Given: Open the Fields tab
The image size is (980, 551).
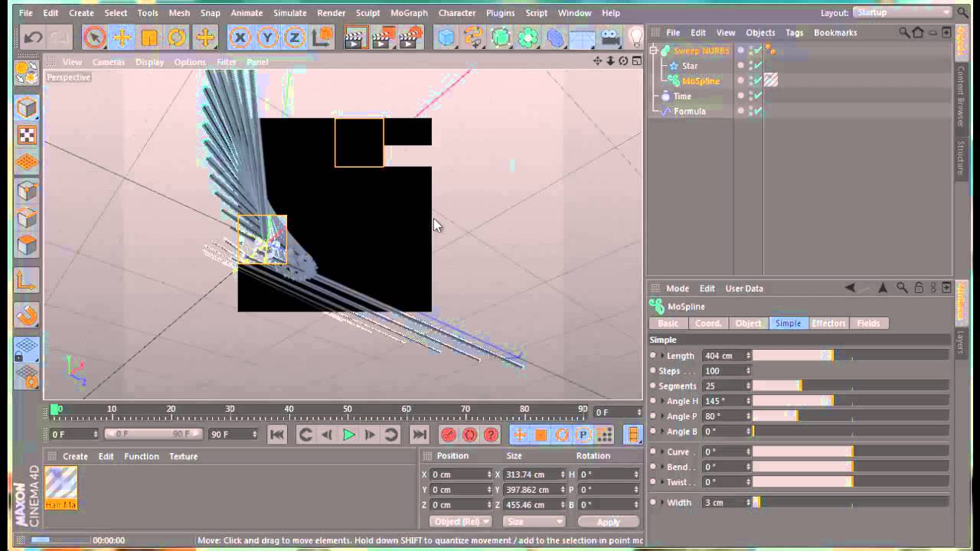Looking at the screenshot, I should pyautogui.click(x=868, y=324).
